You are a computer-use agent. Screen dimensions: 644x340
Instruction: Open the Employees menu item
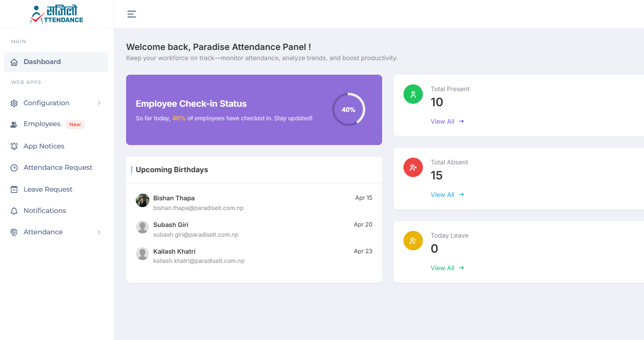tap(42, 124)
